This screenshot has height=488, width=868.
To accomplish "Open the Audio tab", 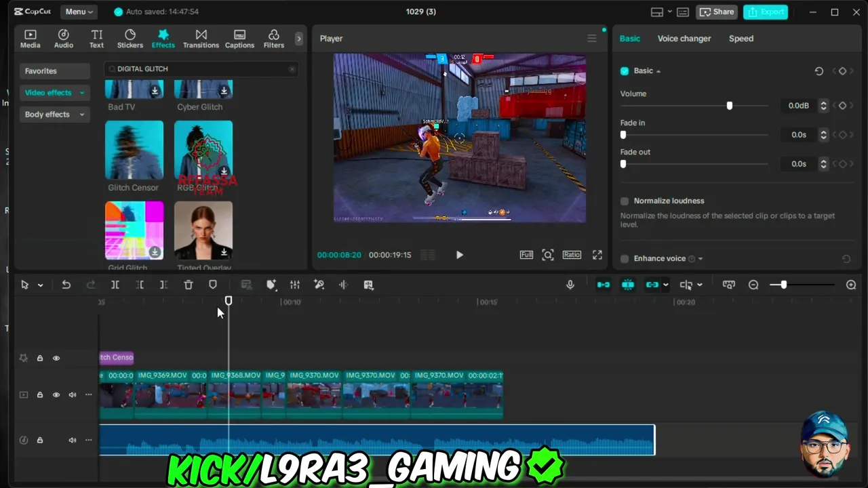I will coord(64,39).
